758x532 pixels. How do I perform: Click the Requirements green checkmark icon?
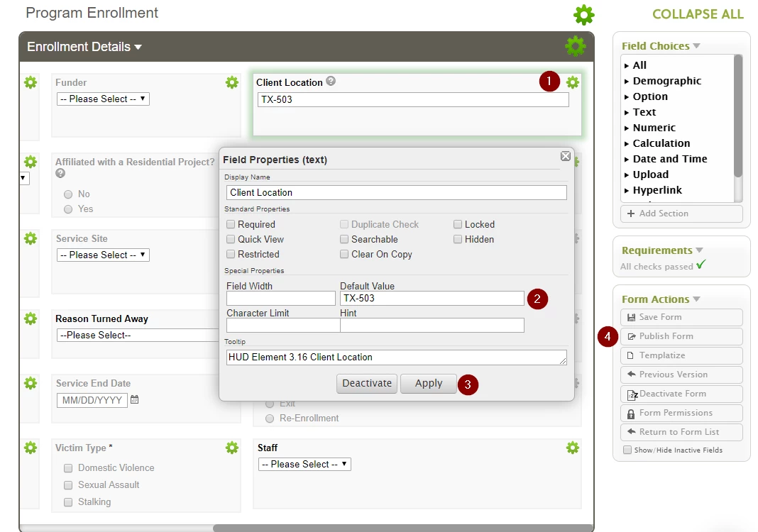[701, 265]
